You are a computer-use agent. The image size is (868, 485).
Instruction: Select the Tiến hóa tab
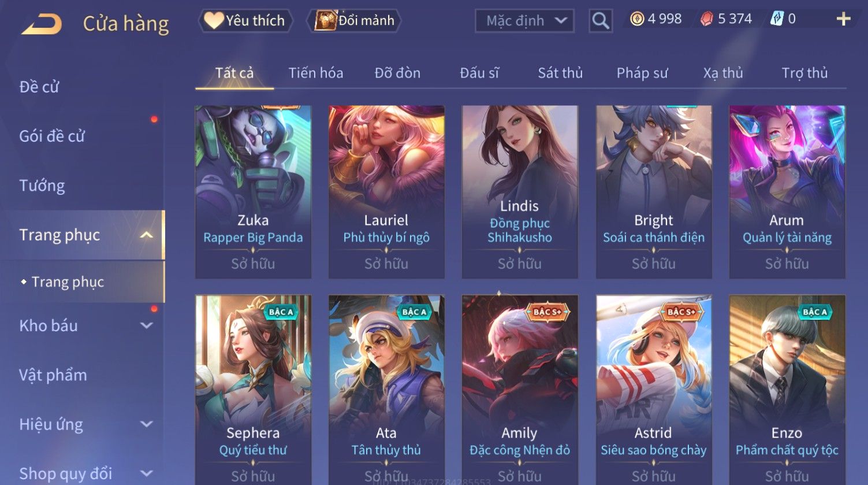[x=316, y=73]
